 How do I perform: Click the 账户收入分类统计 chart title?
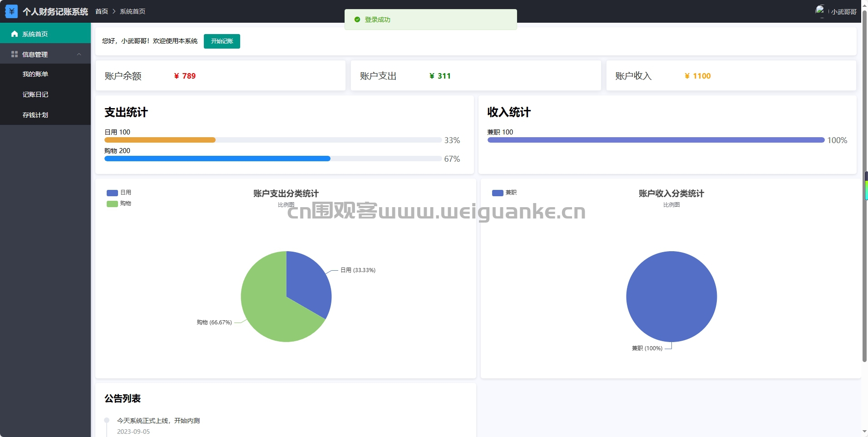(671, 194)
